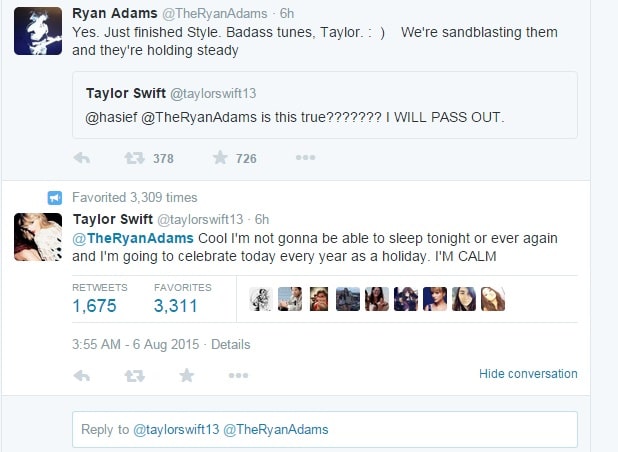The height and width of the screenshot is (452, 618).
Task: Favorite Taylor Swift's I'M CALM tweet
Action: click(187, 375)
